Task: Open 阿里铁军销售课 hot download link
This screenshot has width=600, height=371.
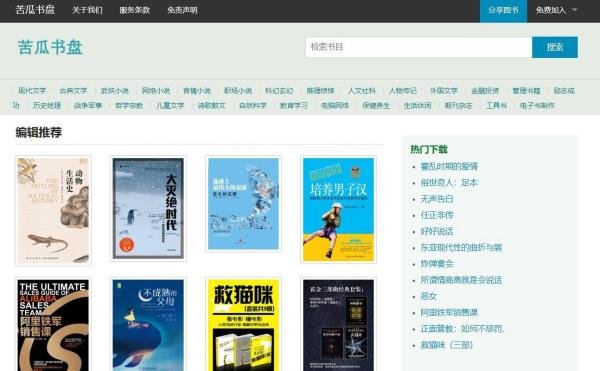Action: pos(449,312)
